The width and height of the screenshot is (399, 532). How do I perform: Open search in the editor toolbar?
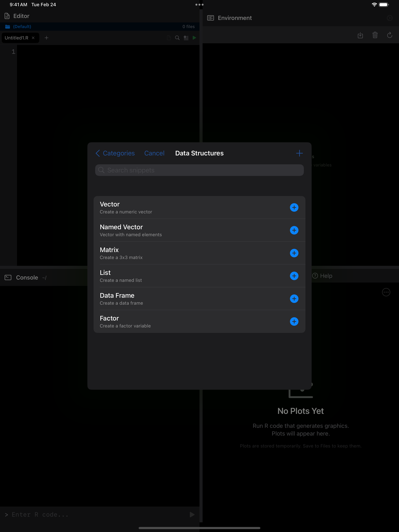[177, 38]
